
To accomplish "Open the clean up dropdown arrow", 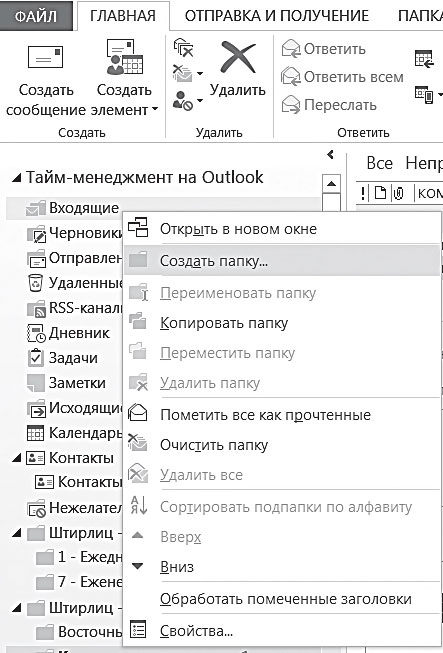I will pos(200,74).
